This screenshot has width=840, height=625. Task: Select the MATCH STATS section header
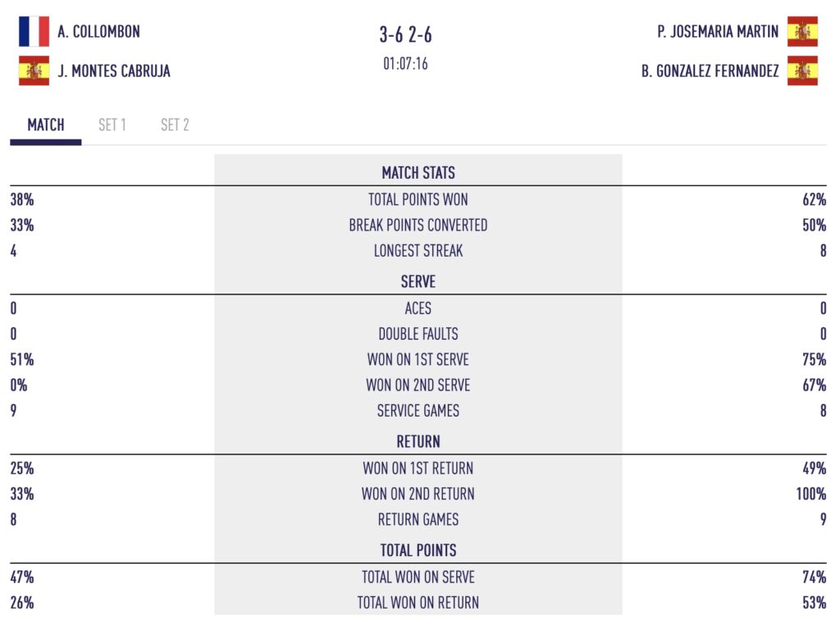click(x=418, y=172)
